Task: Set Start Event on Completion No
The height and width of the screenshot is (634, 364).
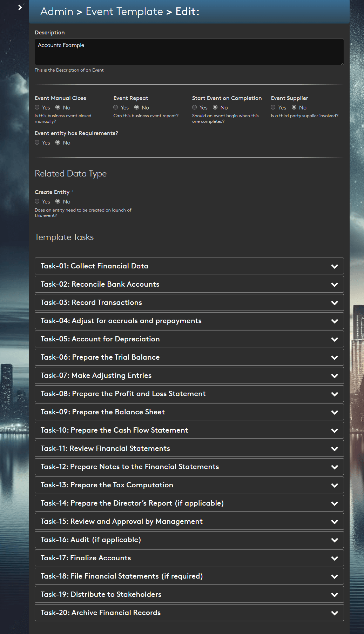Action: click(215, 107)
